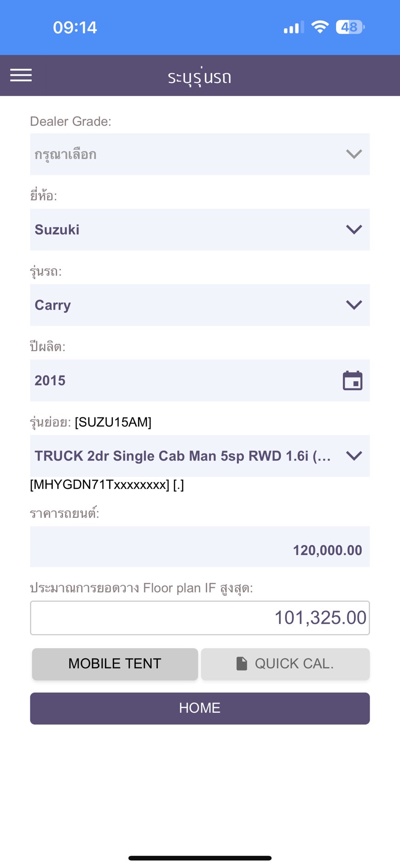Screen dimensions: 400x868
Task: Open the model dropdown showing Carry
Action: click(x=200, y=305)
